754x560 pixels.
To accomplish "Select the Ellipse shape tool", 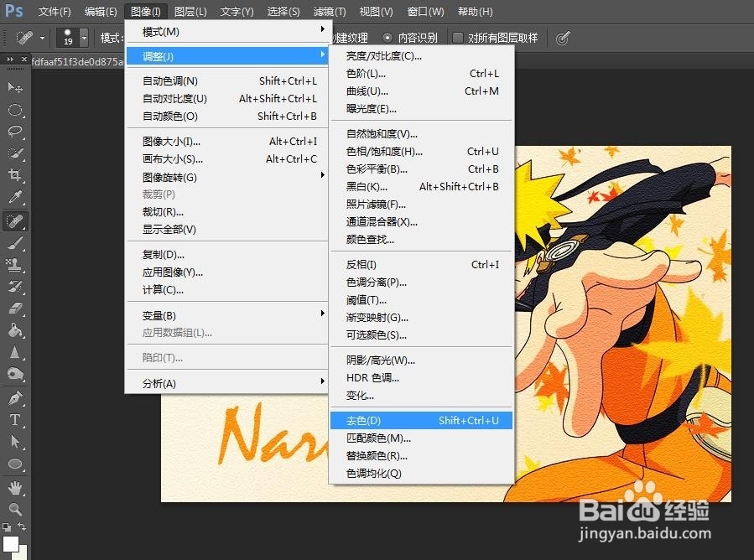I will pyautogui.click(x=15, y=464).
